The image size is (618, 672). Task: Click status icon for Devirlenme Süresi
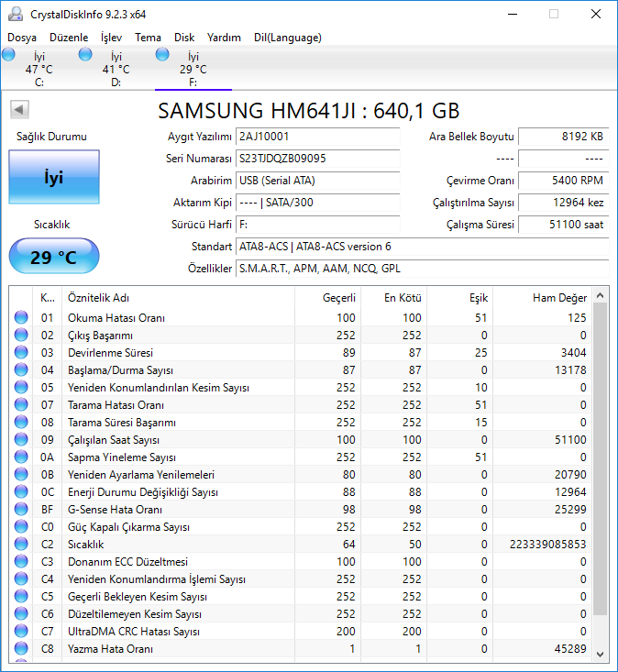click(21, 352)
